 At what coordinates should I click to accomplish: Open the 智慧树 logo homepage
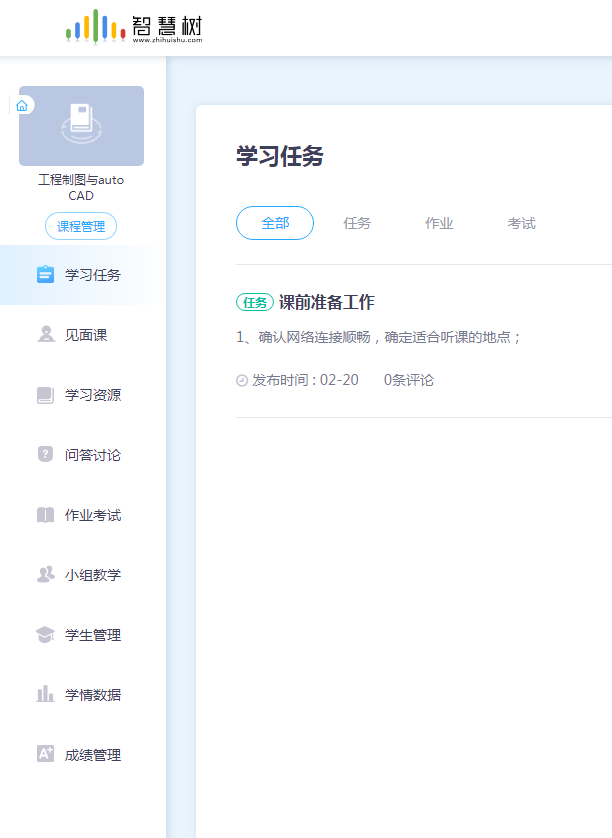(x=134, y=27)
